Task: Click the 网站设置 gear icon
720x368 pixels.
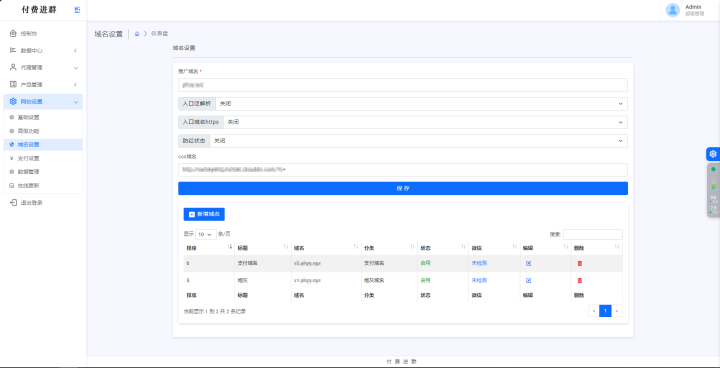Action: coord(13,102)
